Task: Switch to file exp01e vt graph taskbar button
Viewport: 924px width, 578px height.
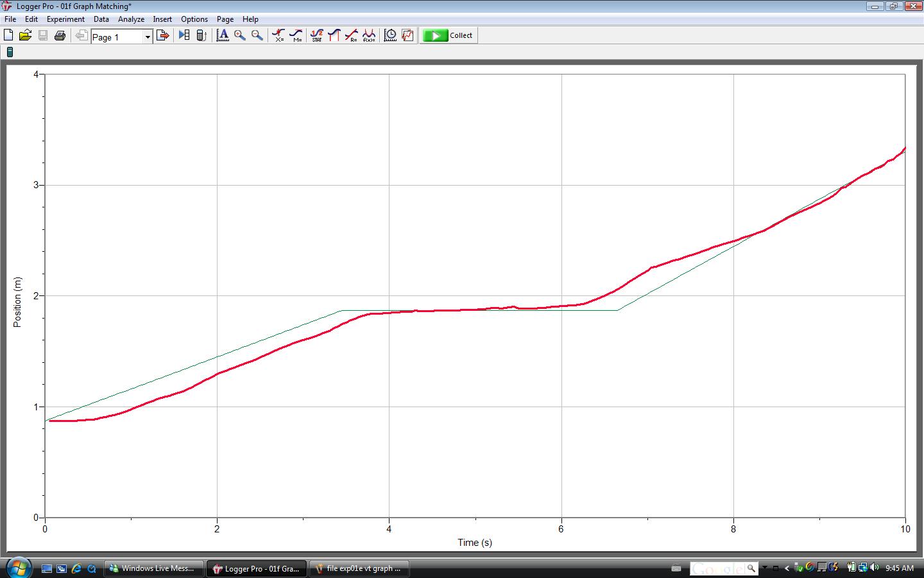Action: [359, 568]
